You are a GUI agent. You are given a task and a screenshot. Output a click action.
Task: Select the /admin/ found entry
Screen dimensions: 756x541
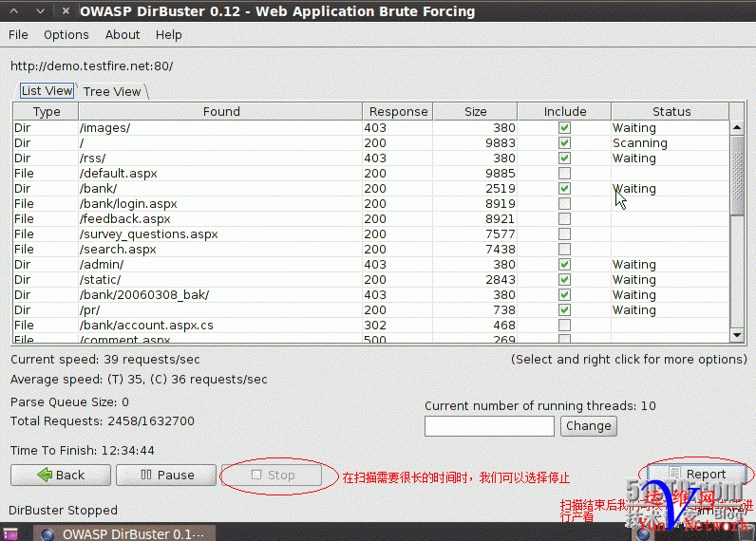pos(102,264)
